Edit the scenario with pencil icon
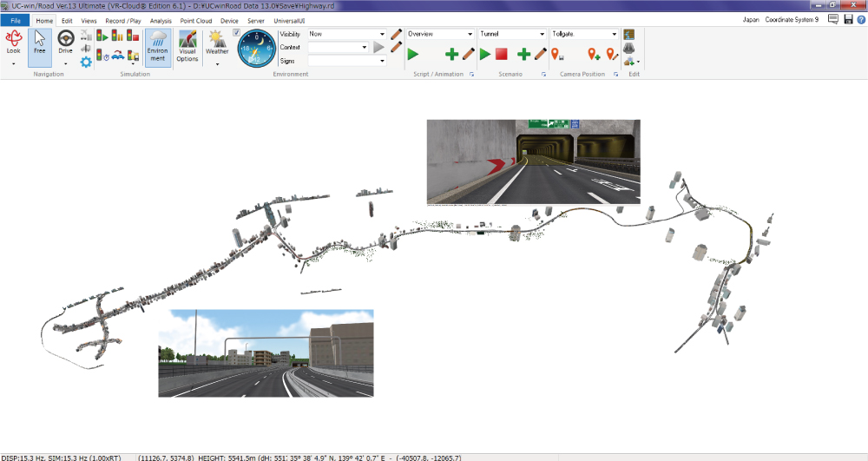 540,54
